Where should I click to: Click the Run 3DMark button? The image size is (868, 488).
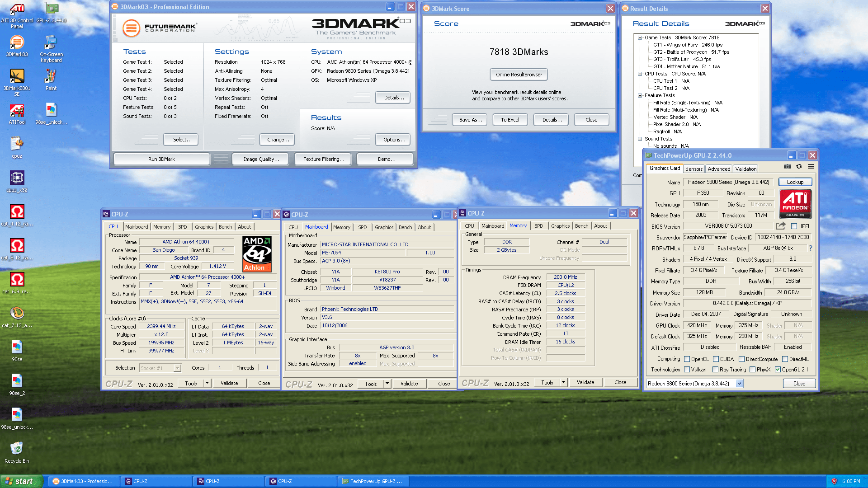pos(161,159)
